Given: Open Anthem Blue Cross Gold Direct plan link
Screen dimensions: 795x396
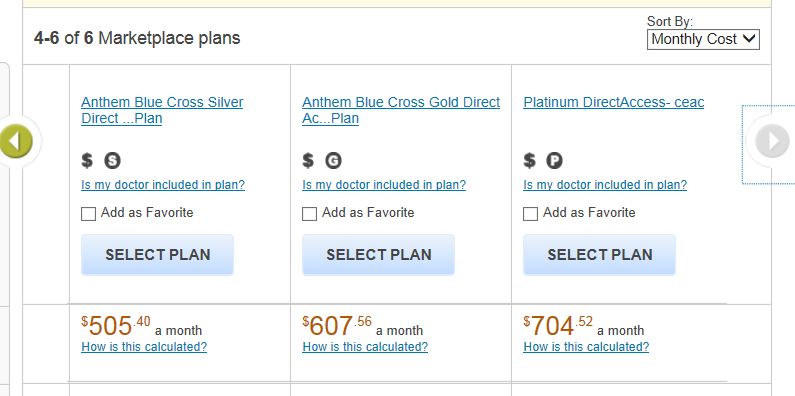Looking at the screenshot, I should (401, 110).
